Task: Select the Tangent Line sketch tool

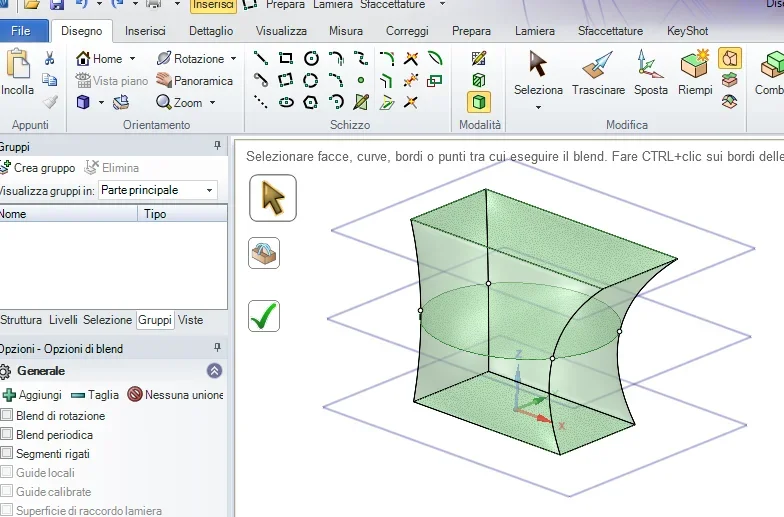Action: (260, 80)
